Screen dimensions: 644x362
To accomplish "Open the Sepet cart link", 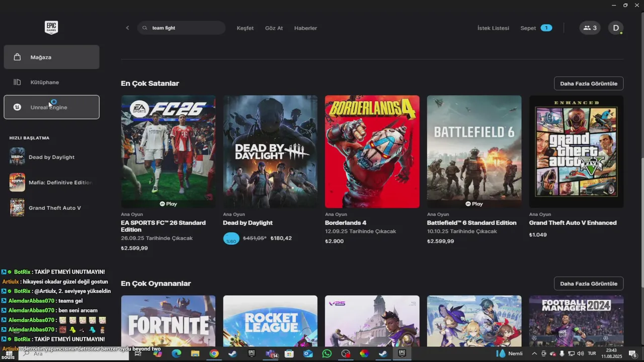I will click(x=528, y=28).
